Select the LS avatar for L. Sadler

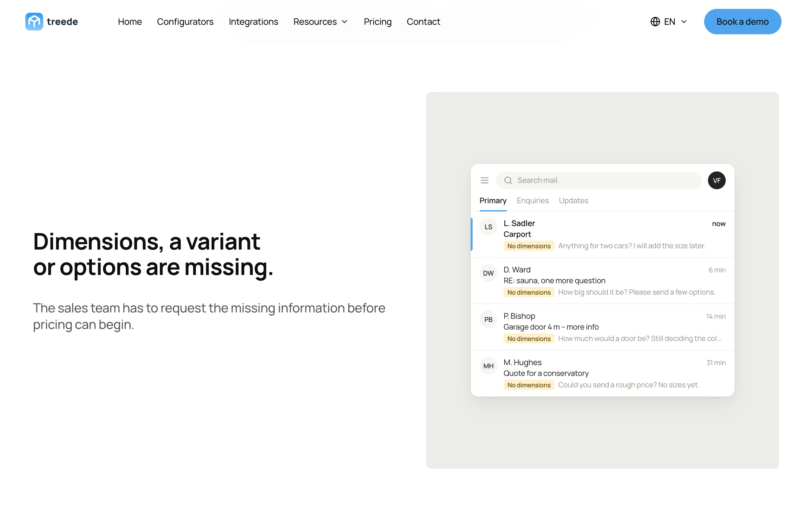pos(488,227)
